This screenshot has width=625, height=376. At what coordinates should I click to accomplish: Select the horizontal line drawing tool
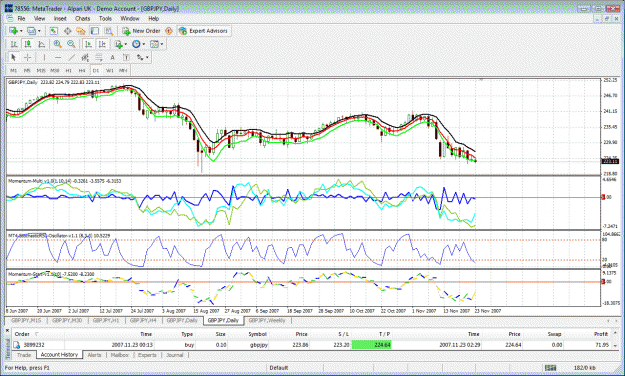(x=58, y=57)
